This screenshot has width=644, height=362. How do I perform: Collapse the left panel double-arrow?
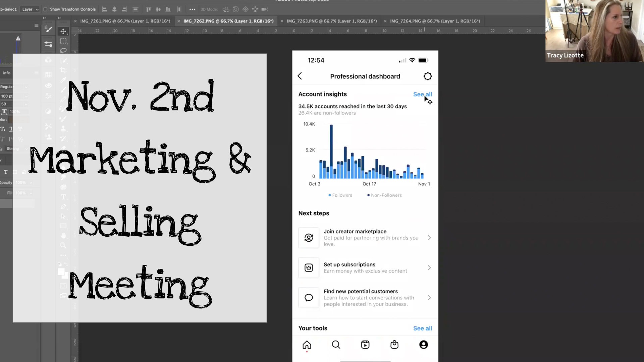(x=44, y=18)
